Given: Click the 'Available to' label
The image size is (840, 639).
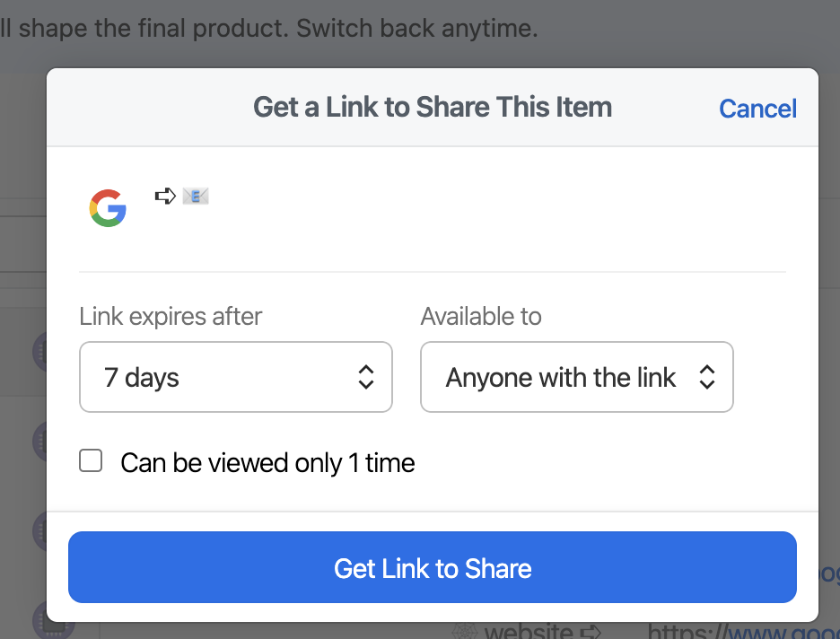Looking at the screenshot, I should [481, 317].
